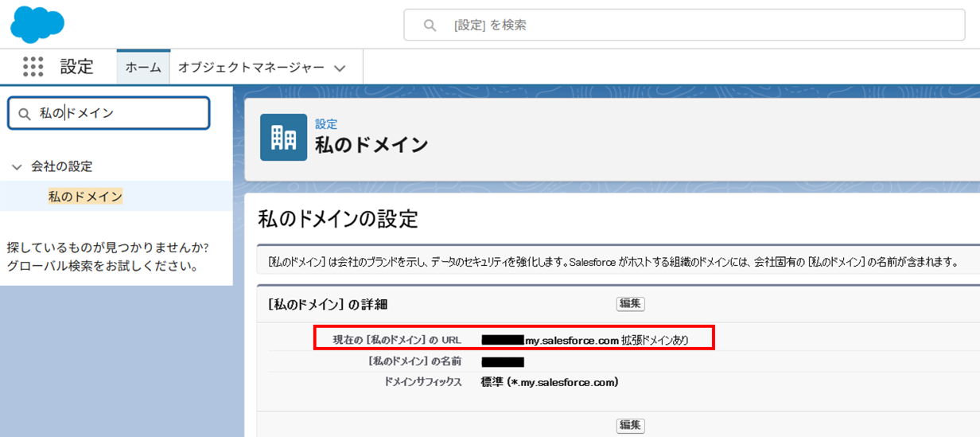Click the magnifier icon in quick find box
Screen dimensions: 980x437
pyautogui.click(x=25, y=114)
